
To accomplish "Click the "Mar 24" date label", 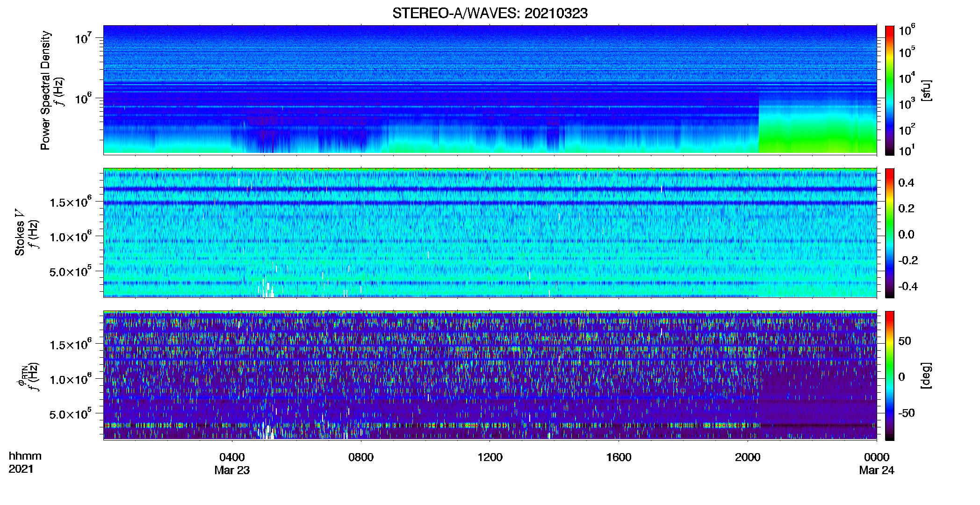I will (x=877, y=470).
